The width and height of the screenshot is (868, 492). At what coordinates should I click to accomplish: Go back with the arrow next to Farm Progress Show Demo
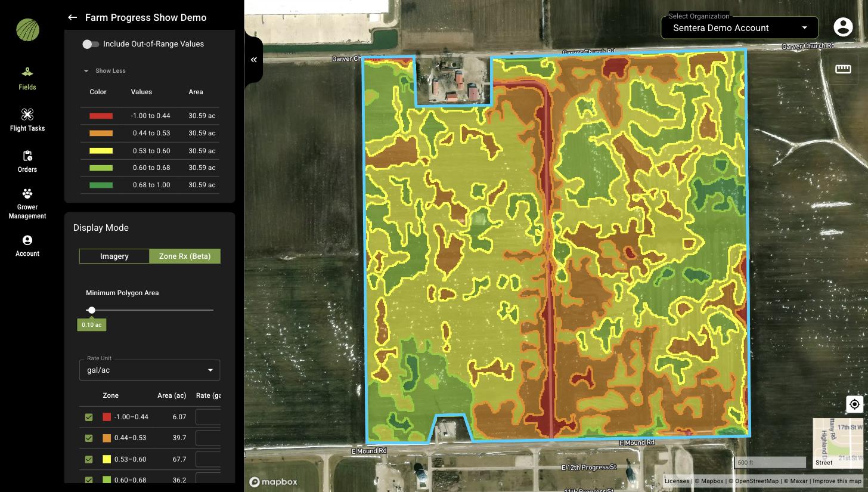click(x=72, y=17)
